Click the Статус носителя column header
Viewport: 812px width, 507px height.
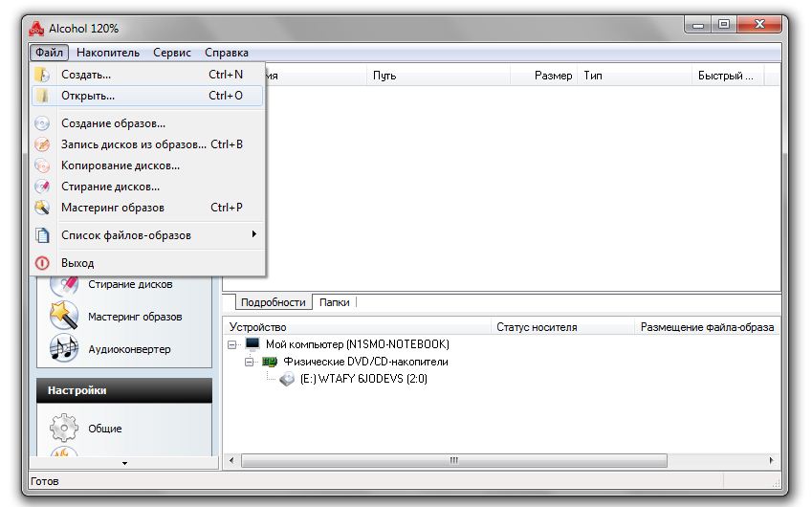(x=563, y=327)
